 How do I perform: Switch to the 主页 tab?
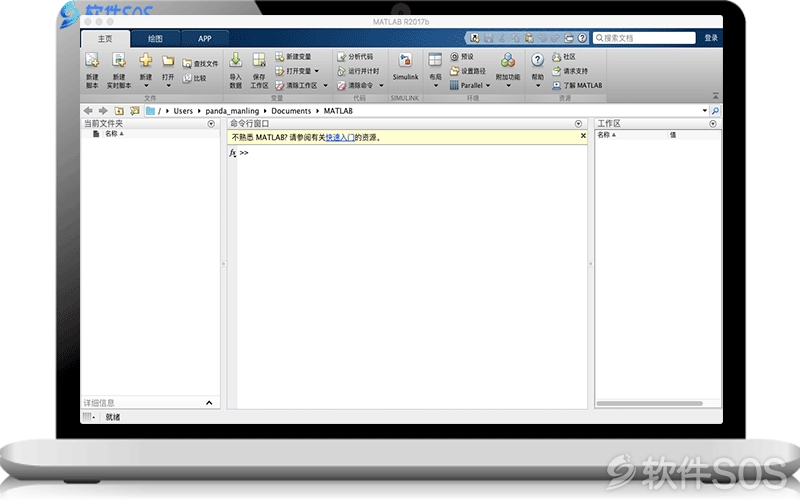click(x=105, y=39)
